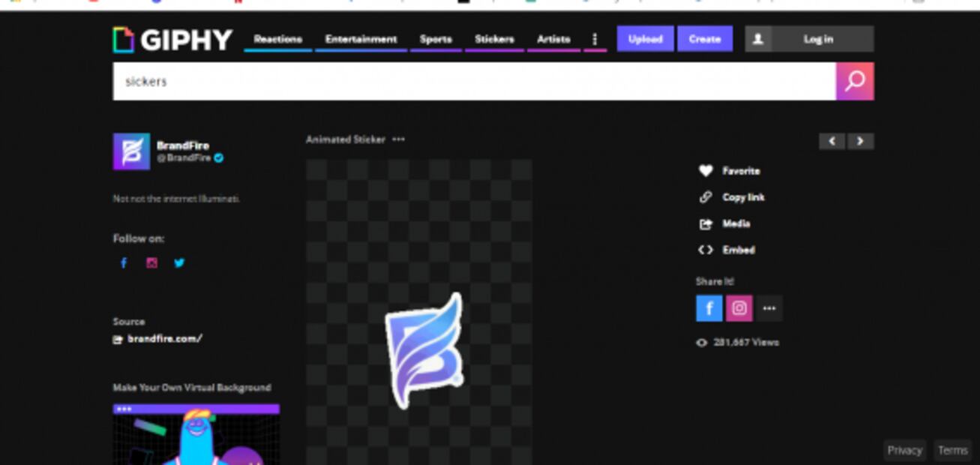The image size is (980, 465).
Task: Expand more navigation options with vertical dots
Action: click(x=595, y=39)
